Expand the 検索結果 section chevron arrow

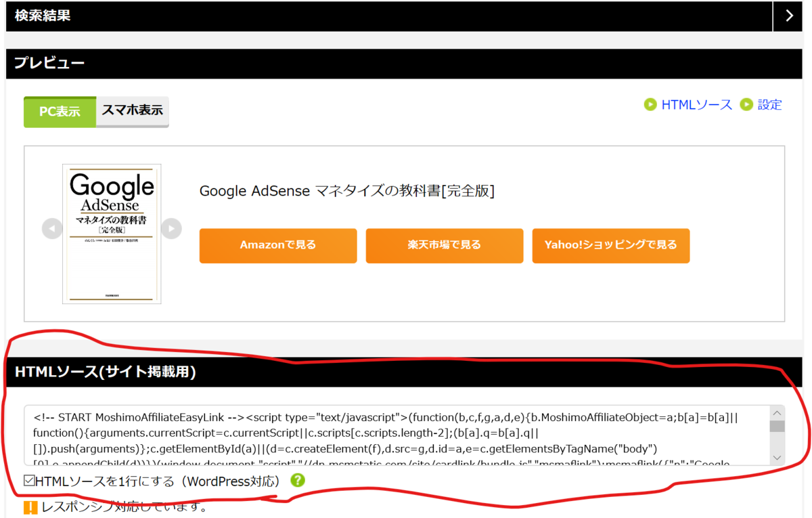click(x=789, y=16)
